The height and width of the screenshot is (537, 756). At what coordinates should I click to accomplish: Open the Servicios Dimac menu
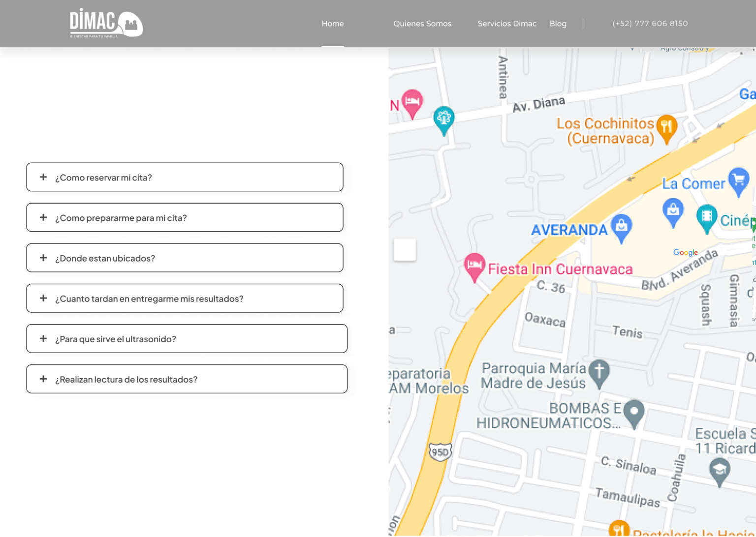click(507, 24)
